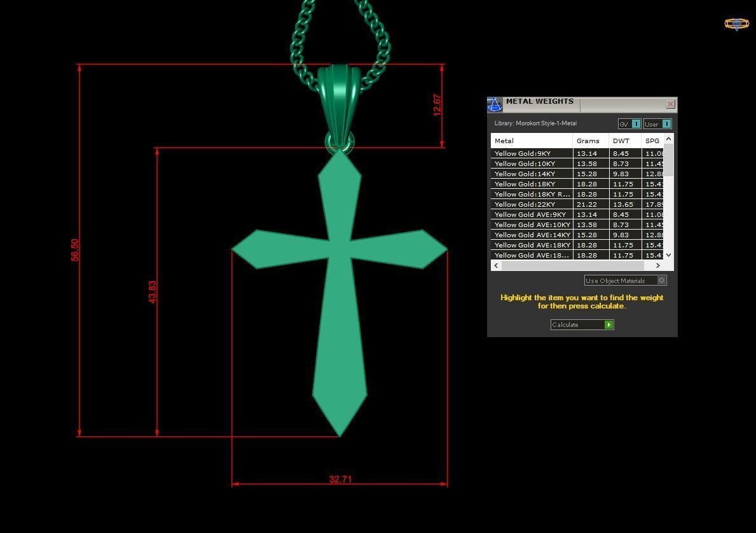This screenshot has width=756, height=533.
Task: Click the DWT column header
Action: point(625,141)
